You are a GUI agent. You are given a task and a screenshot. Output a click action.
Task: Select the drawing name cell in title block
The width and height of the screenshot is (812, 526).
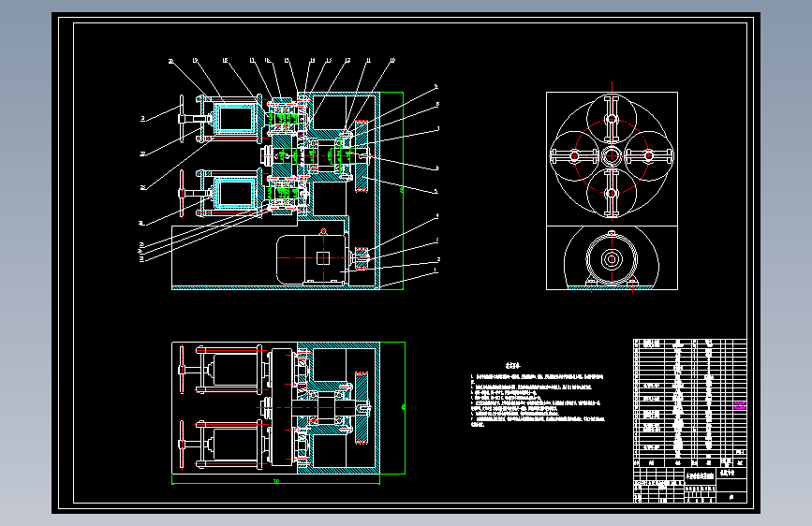[x=701, y=475]
